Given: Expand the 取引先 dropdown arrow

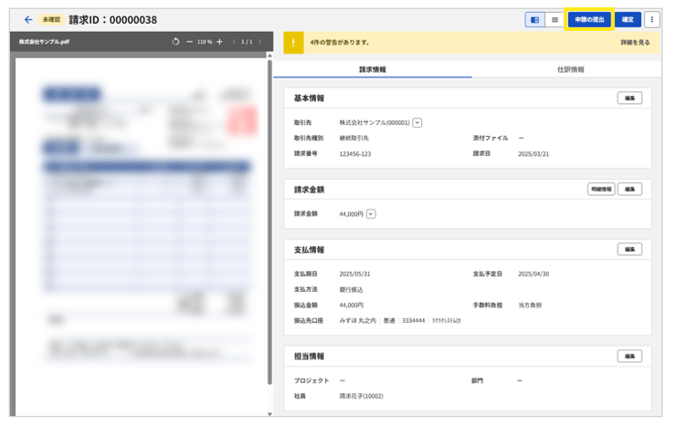Looking at the screenshot, I should point(417,123).
